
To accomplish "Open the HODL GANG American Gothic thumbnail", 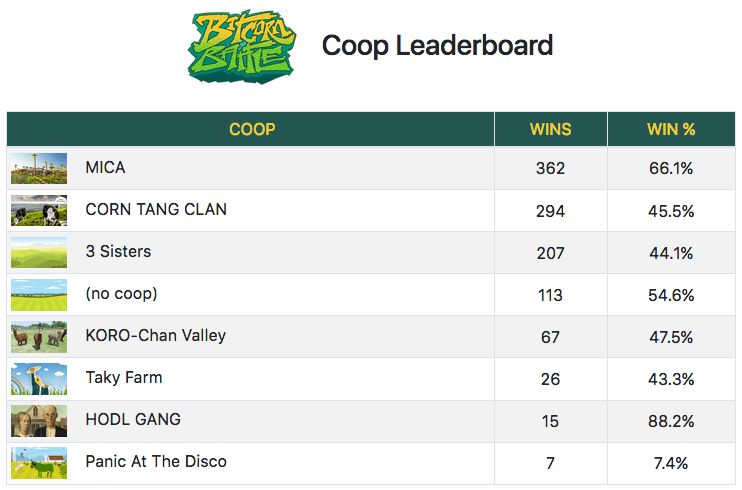I will (39, 421).
